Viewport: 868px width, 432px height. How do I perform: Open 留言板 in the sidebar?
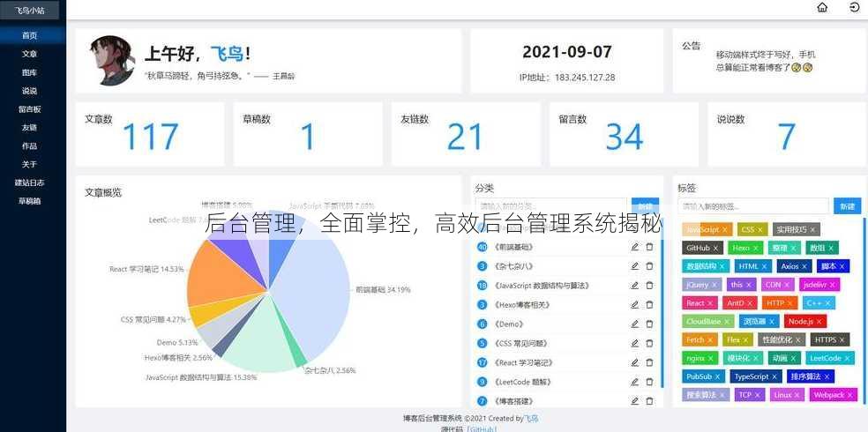(30, 109)
